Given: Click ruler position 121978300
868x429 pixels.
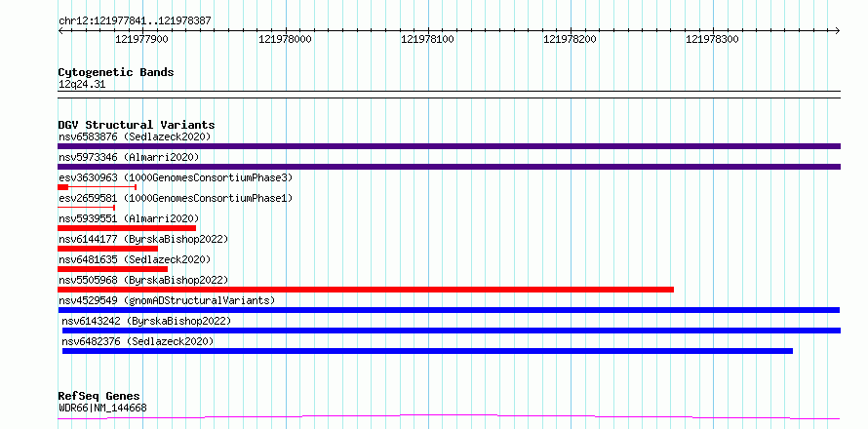Looking at the screenshot, I should tap(713, 39).
